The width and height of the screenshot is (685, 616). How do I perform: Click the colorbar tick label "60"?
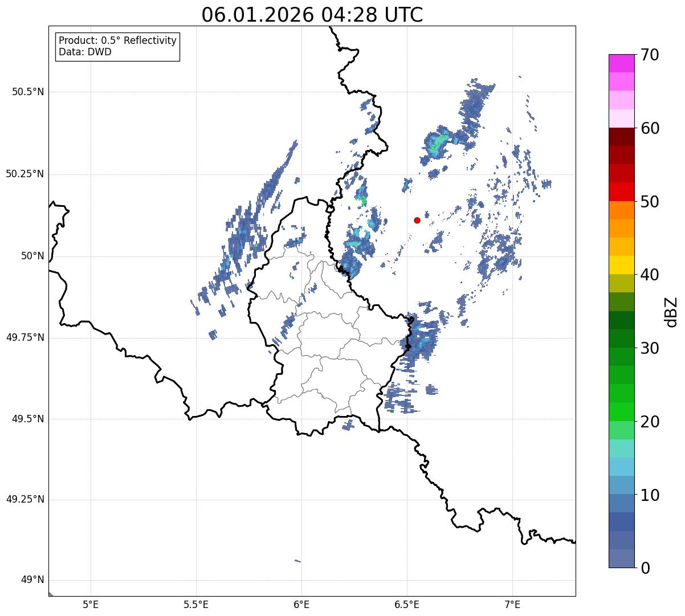(x=650, y=128)
